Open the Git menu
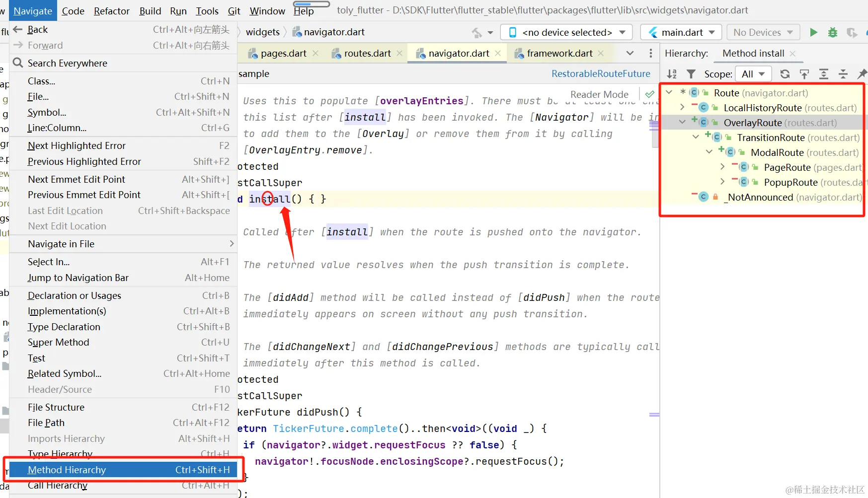Image resolution: width=868 pixels, height=498 pixels. (234, 11)
